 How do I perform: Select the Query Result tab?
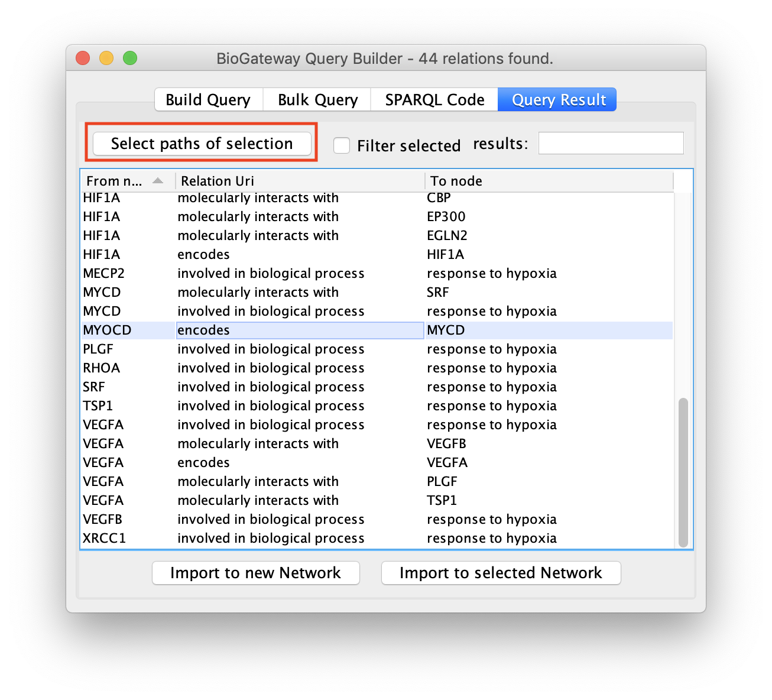click(557, 99)
